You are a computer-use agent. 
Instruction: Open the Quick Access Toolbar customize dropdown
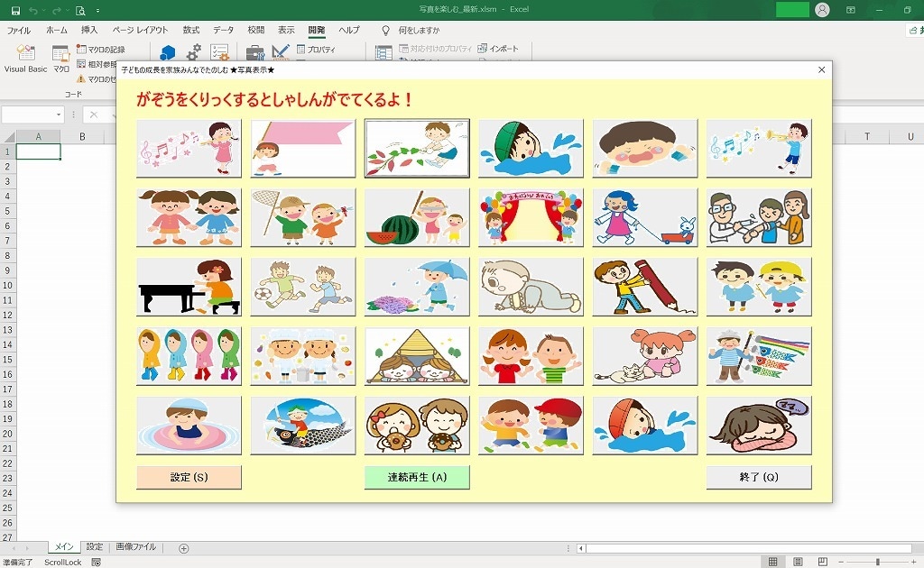97,10
